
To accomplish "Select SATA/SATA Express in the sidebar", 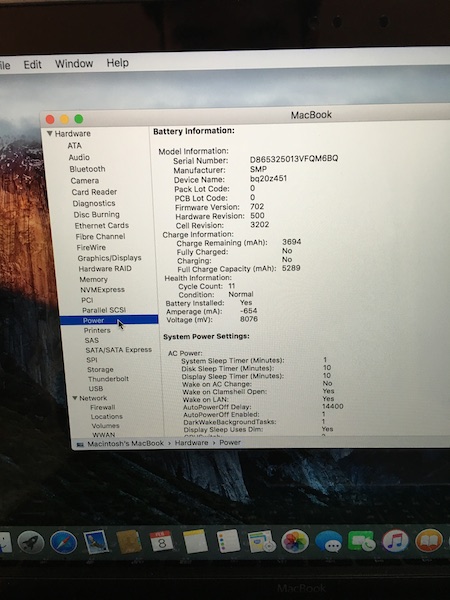I will coord(119,350).
